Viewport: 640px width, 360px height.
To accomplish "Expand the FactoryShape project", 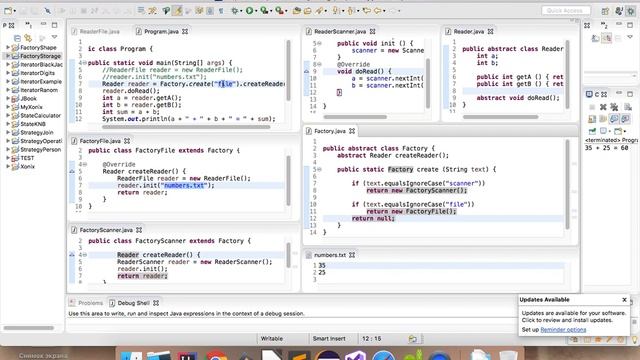I will [8, 47].
